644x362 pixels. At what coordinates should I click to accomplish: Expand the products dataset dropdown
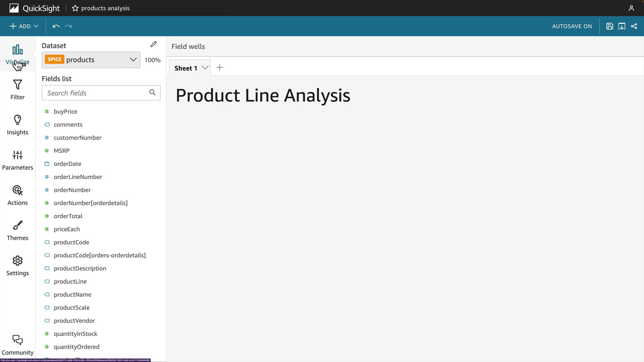click(133, 60)
